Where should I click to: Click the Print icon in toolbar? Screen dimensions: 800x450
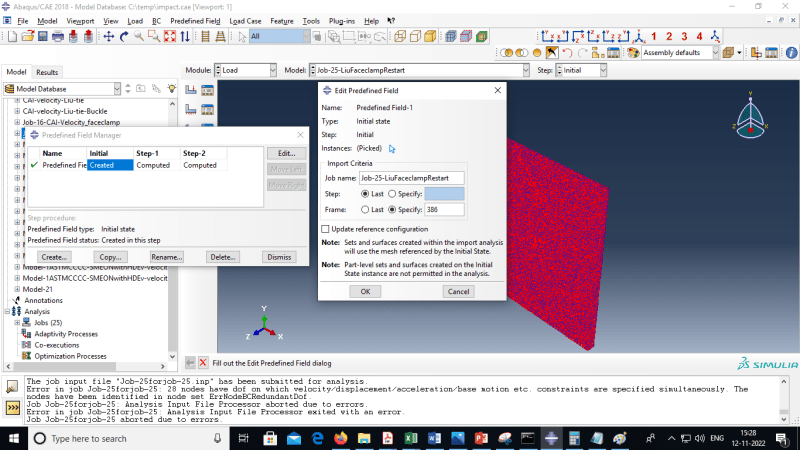click(x=58, y=36)
